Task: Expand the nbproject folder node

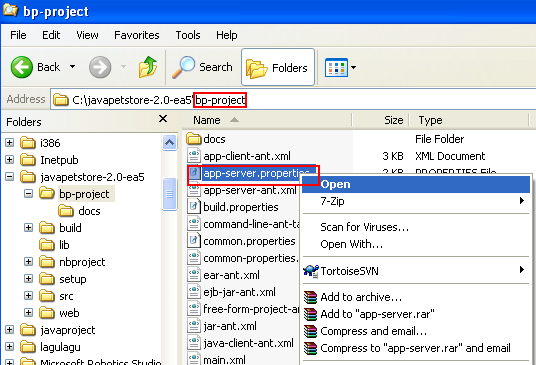Action: point(29,262)
